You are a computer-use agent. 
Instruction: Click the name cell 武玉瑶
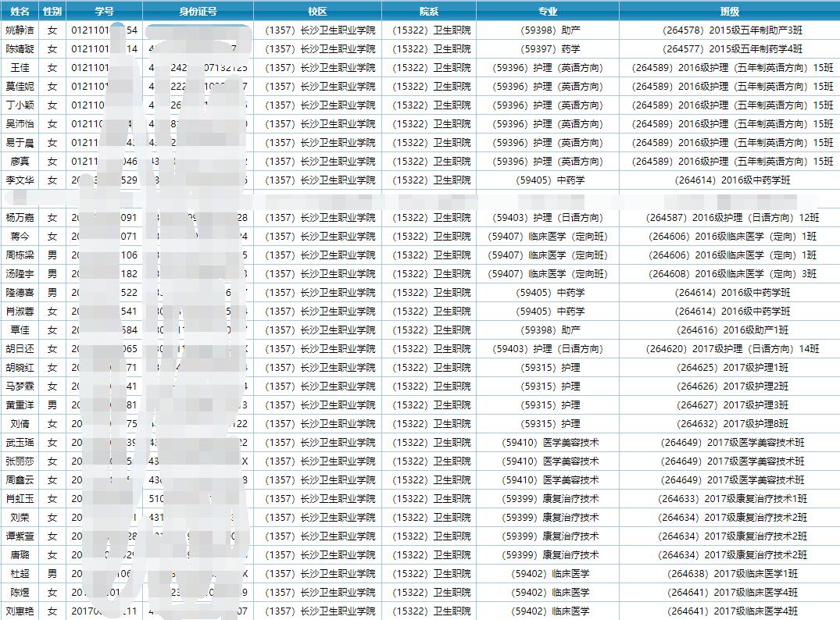pos(20,443)
